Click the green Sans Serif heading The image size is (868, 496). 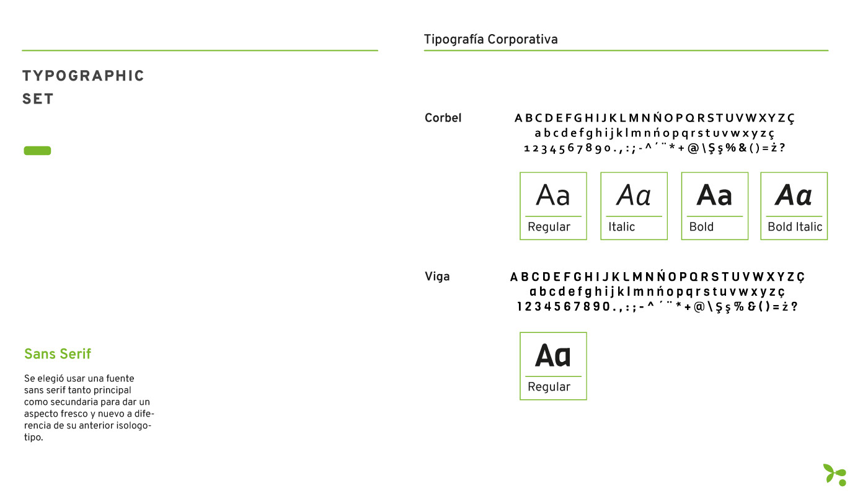tap(58, 354)
